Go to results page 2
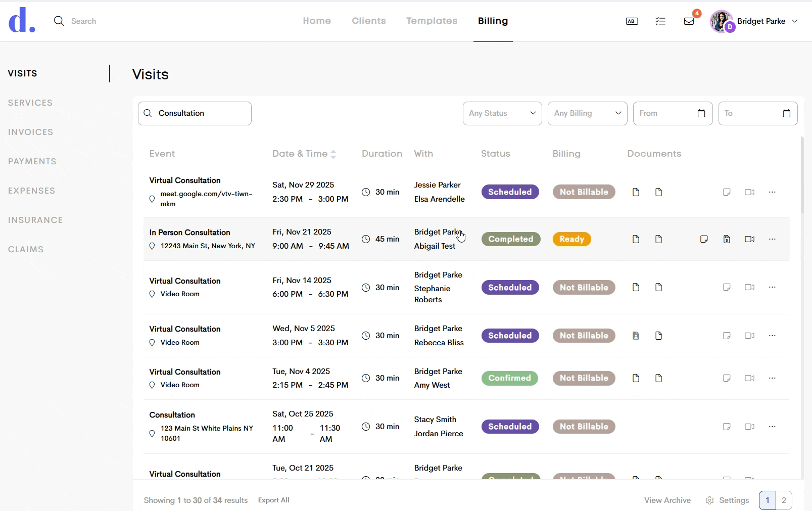812x511 pixels. 784,500
